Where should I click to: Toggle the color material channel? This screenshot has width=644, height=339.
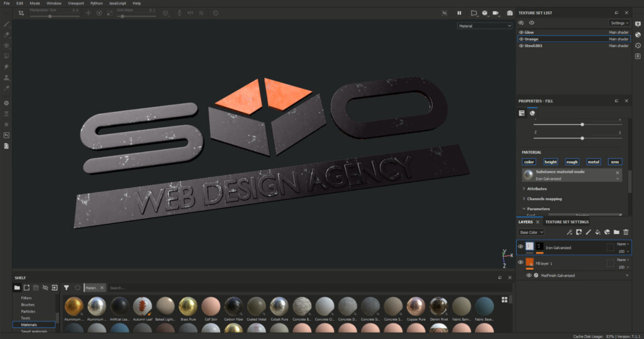pyautogui.click(x=529, y=162)
